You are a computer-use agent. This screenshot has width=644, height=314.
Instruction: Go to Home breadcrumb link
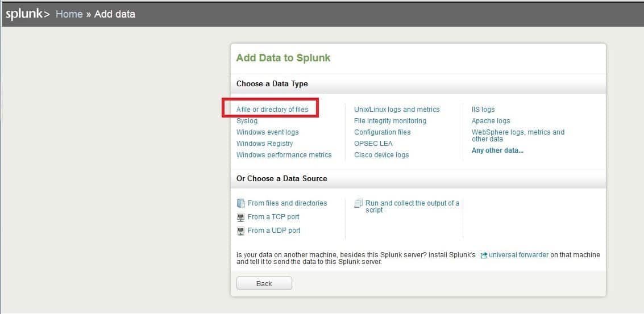(69, 14)
